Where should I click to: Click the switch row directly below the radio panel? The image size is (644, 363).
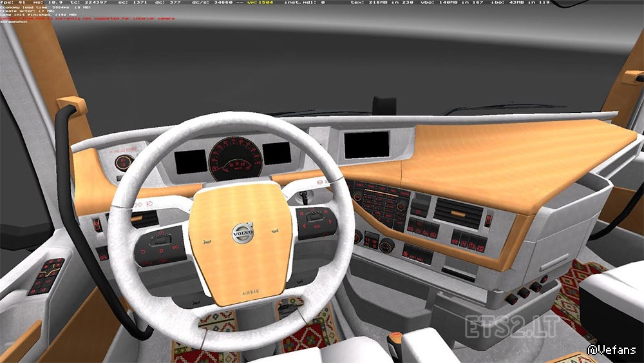click(x=422, y=228)
